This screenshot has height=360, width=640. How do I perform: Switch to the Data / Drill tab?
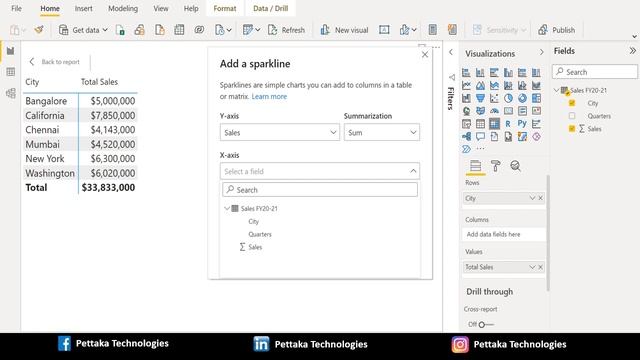[271, 8]
